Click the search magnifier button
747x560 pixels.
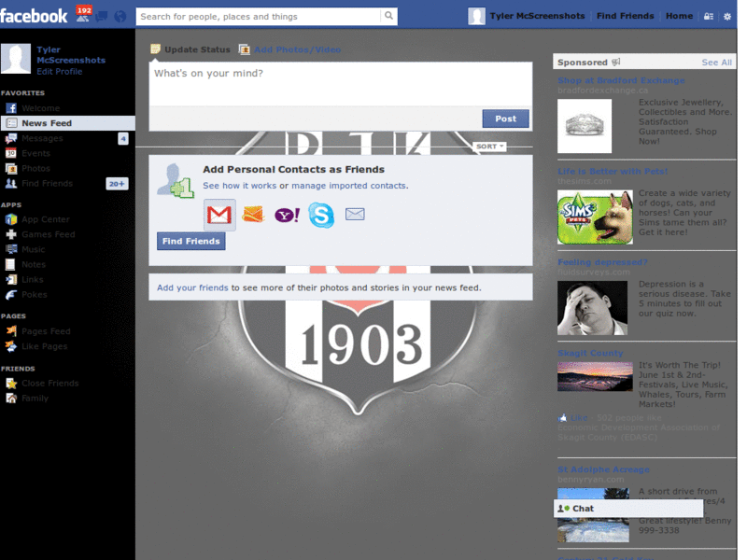tap(388, 16)
